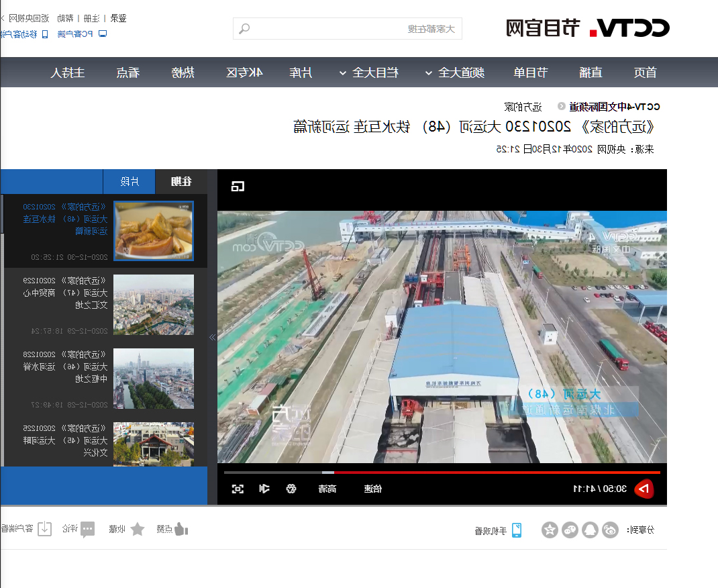The width and height of the screenshot is (718, 588).
Task: Share the video via QQ
Action: 590,530
